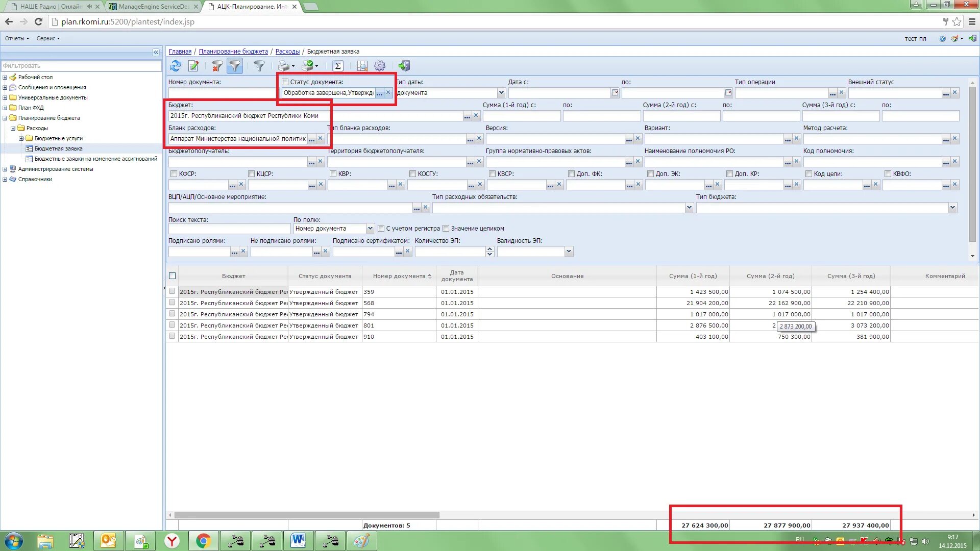Click the refresh list toolbar icon

176,66
